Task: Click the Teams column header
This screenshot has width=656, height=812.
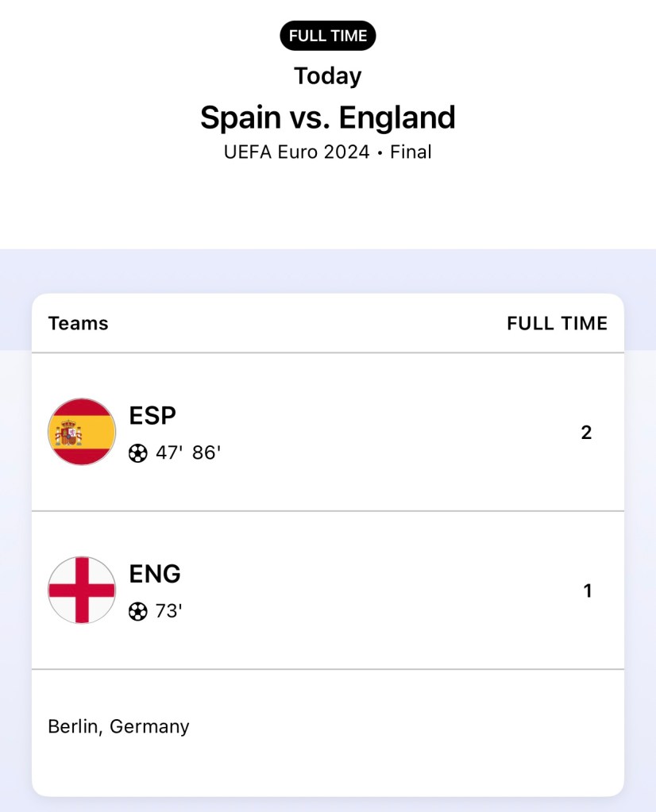Action: pyautogui.click(x=78, y=323)
